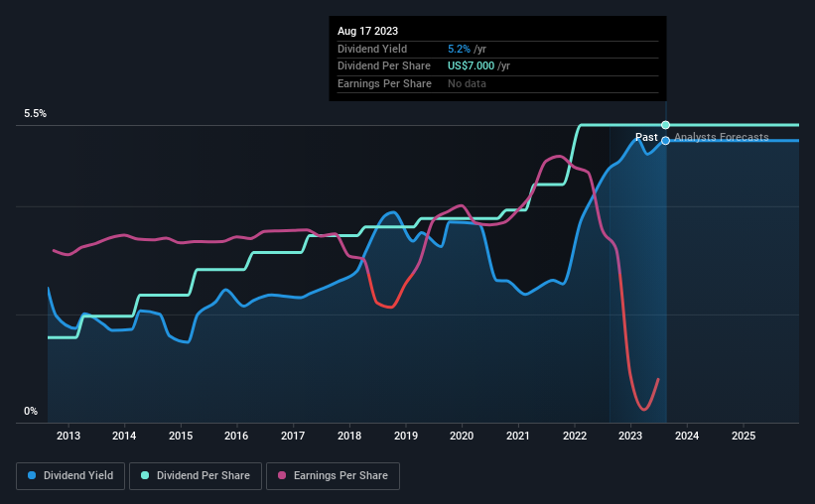Click the 2014 x-axis label
Image resolution: width=815 pixels, height=504 pixels.
[124, 436]
